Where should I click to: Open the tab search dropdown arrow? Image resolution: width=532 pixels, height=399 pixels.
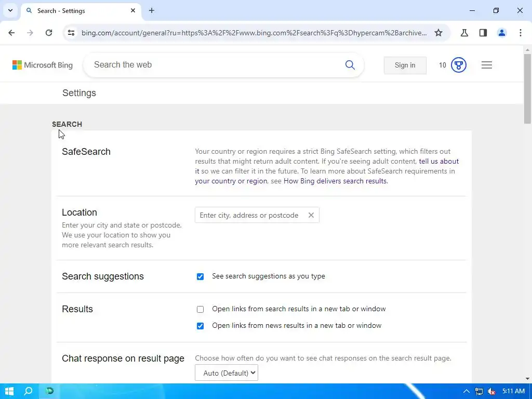10,10
